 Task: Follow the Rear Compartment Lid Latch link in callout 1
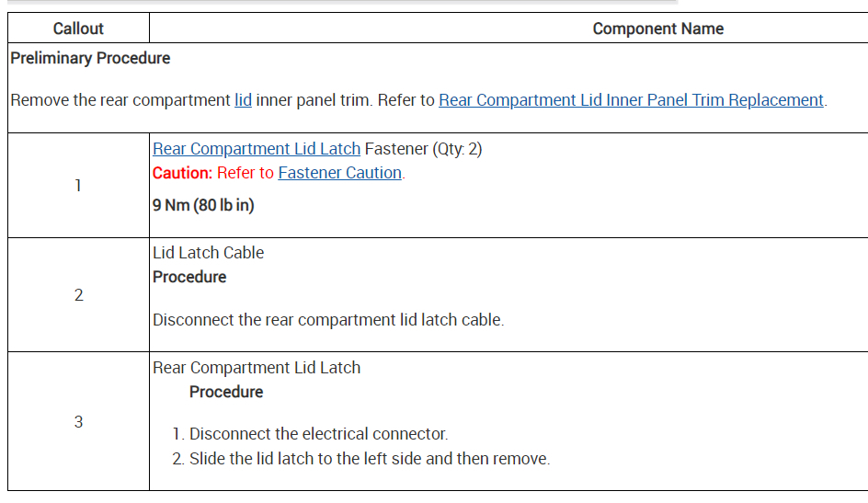pos(257,149)
